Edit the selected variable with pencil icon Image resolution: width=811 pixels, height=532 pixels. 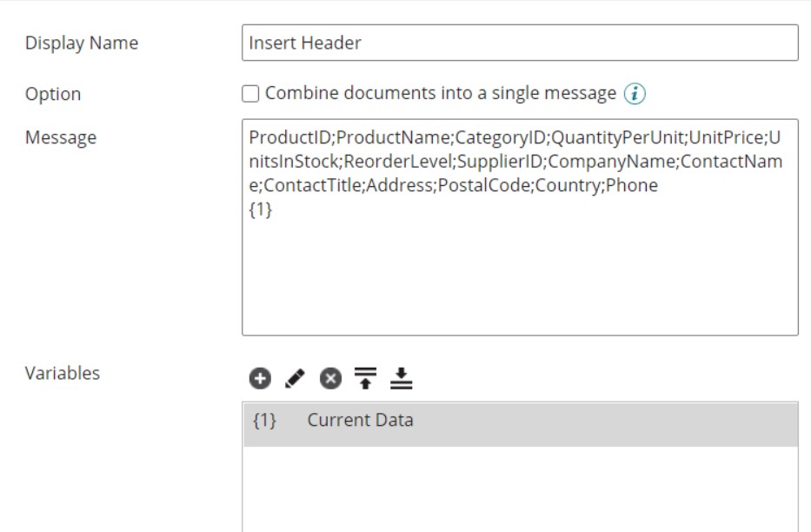click(295, 378)
